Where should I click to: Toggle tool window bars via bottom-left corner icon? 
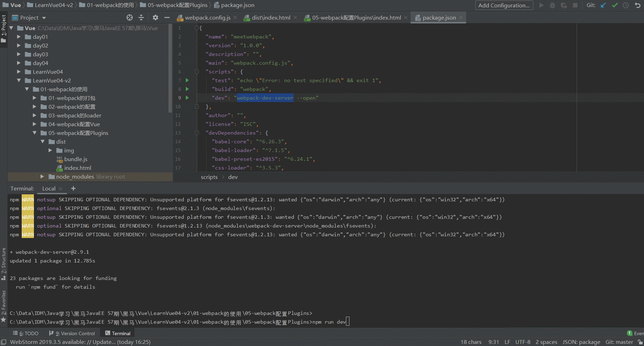point(4,342)
